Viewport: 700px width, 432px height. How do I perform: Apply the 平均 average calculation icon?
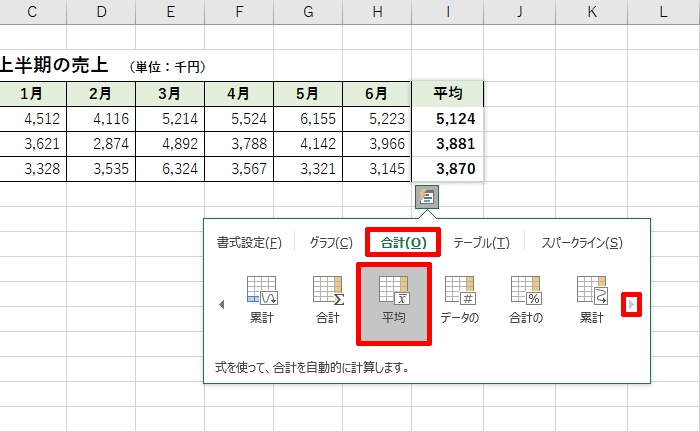pyautogui.click(x=394, y=304)
